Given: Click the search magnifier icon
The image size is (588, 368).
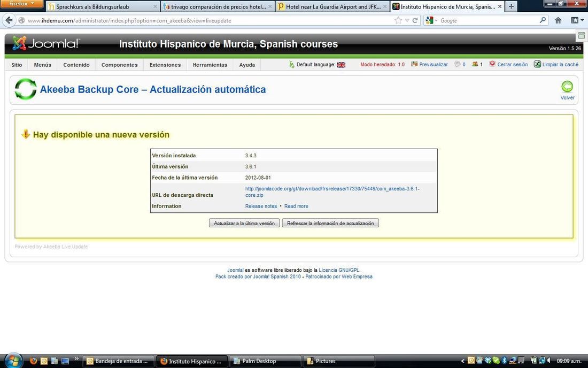Looking at the screenshot, I should tap(543, 20).
